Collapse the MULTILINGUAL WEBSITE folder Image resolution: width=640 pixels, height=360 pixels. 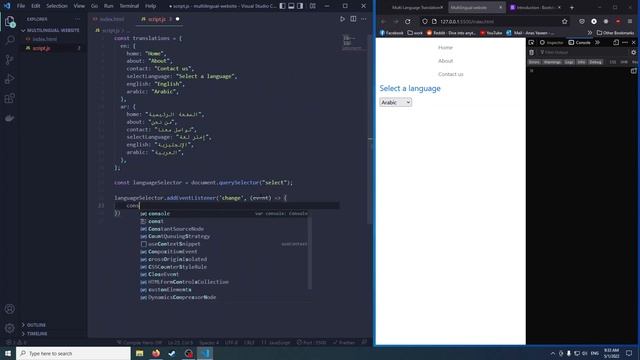tap(51, 30)
